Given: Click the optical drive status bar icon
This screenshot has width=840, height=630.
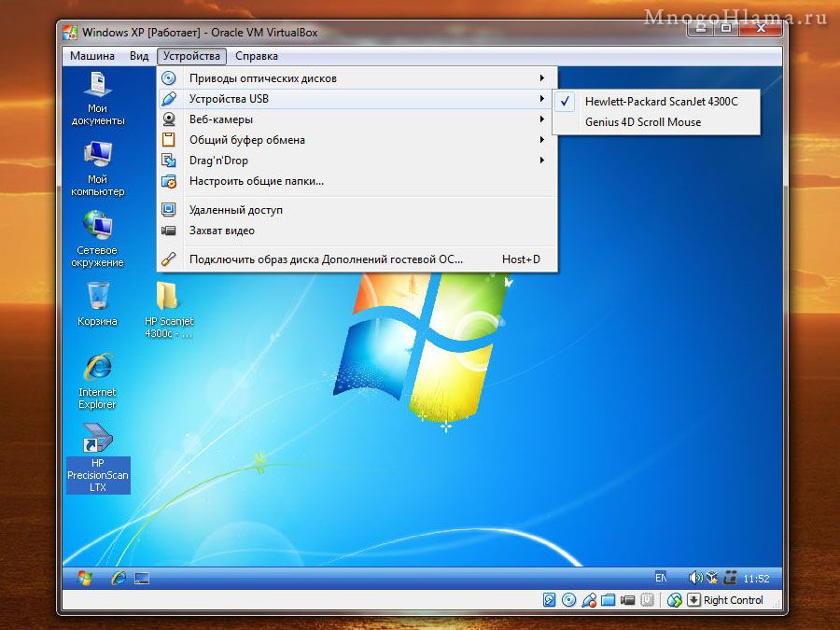Looking at the screenshot, I should 568,600.
